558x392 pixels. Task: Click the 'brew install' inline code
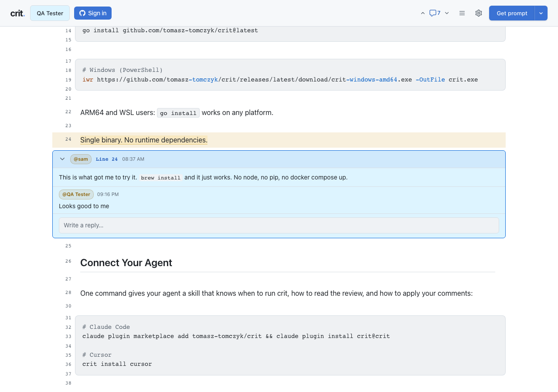click(160, 178)
